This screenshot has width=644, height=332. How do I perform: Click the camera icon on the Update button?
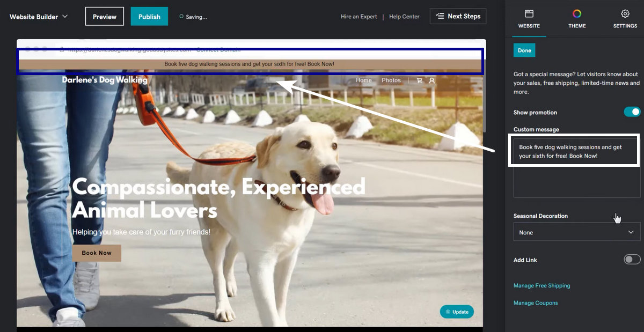pos(448,312)
